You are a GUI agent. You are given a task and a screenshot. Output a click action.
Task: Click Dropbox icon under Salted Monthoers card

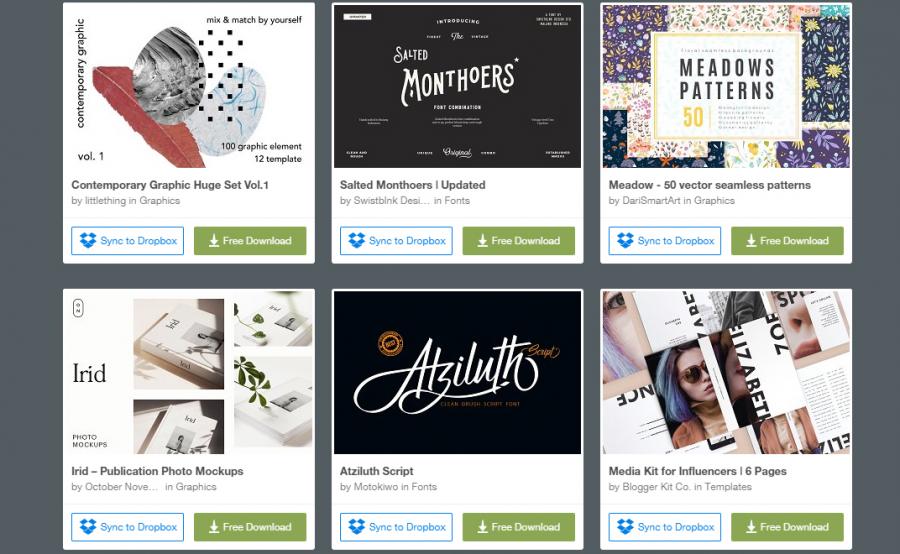pyautogui.click(x=356, y=241)
